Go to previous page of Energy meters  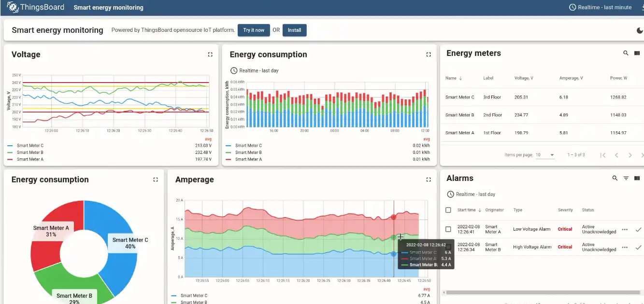point(616,155)
